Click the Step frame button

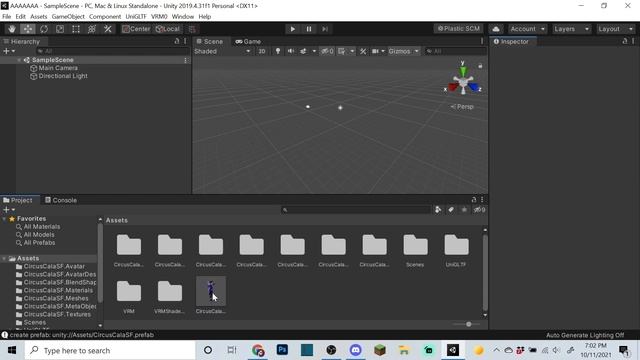click(x=325, y=29)
